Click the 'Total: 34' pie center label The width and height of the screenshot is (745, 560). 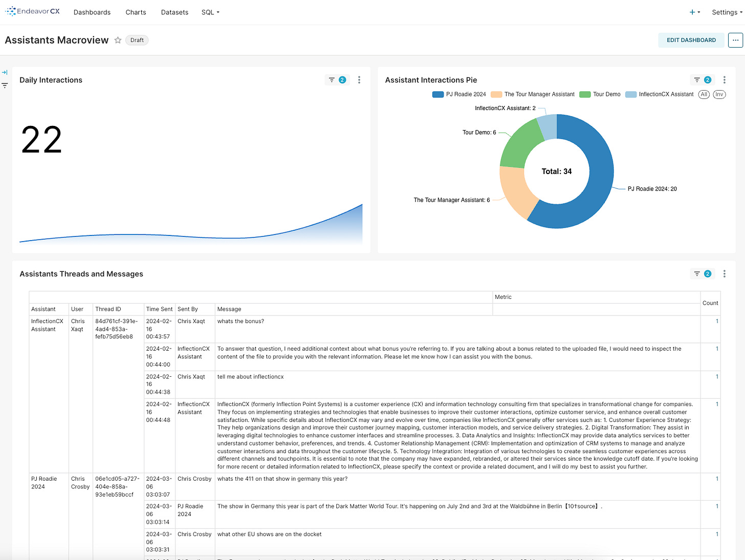point(557,171)
